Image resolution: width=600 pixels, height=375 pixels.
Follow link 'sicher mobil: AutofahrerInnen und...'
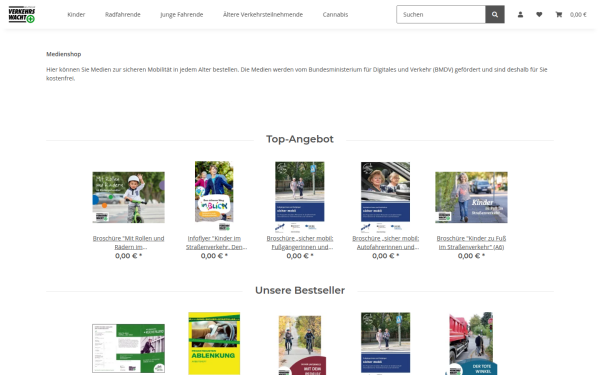click(386, 243)
